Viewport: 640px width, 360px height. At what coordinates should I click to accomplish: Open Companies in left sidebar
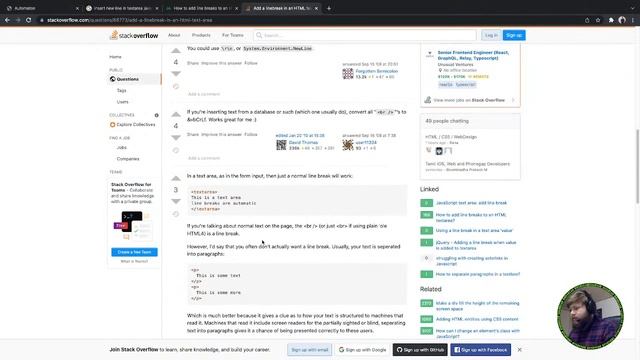tap(128, 159)
